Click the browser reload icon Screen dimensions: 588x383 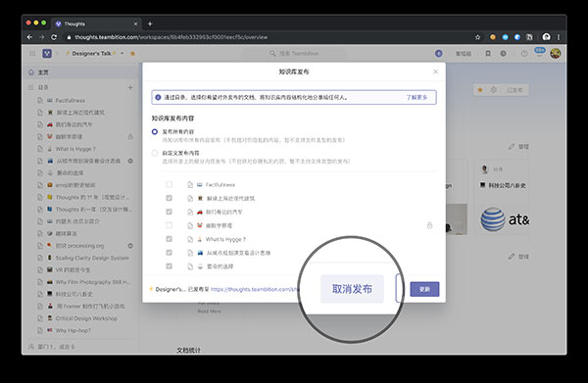(x=54, y=37)
